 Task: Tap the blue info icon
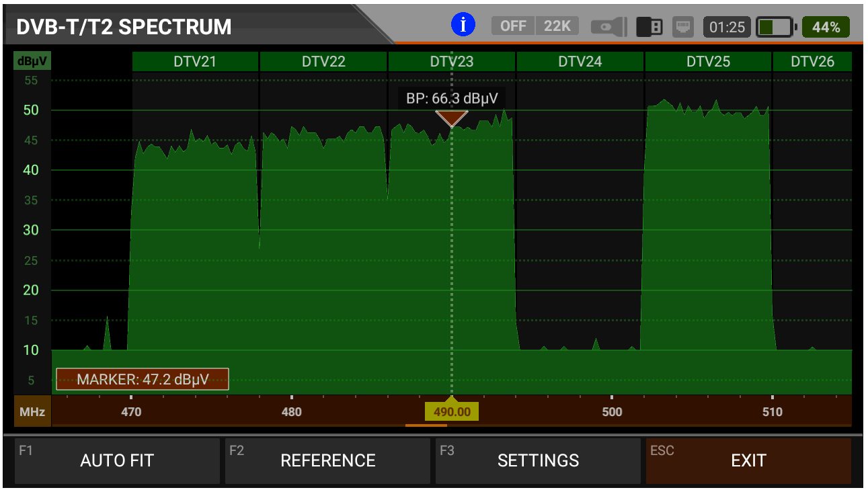(x=463, y=26)
